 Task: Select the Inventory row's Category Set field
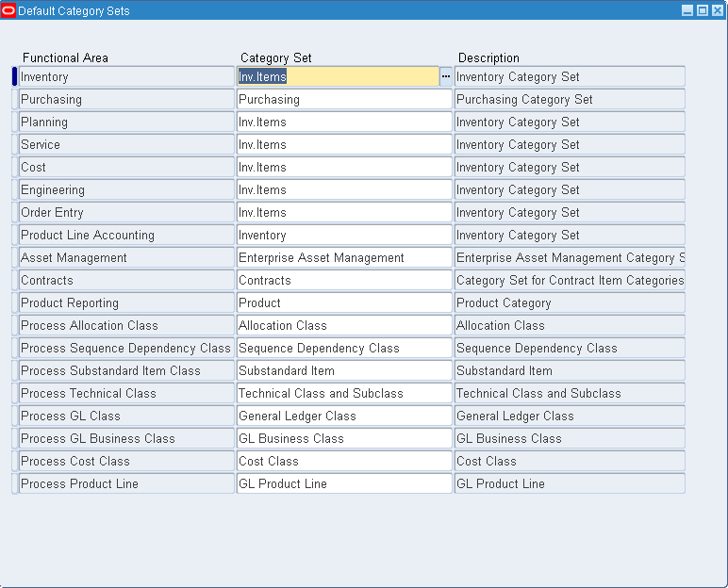338,76
